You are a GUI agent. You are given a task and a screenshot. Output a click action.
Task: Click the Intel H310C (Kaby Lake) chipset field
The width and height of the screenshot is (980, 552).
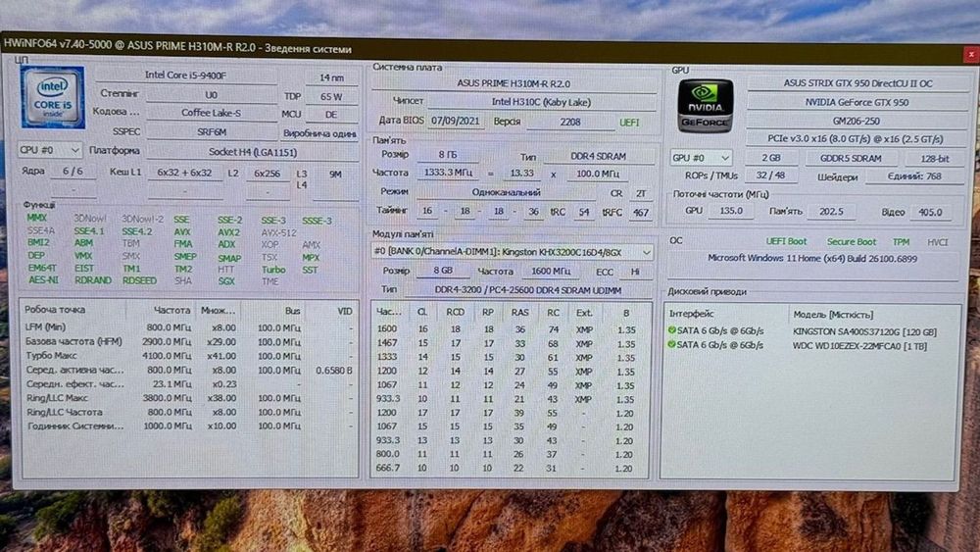541,101
